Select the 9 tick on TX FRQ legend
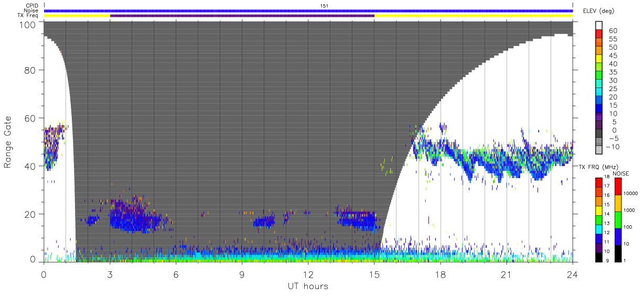Image resolution: width=644 pixels, height=297 pixels. (608, 261)
